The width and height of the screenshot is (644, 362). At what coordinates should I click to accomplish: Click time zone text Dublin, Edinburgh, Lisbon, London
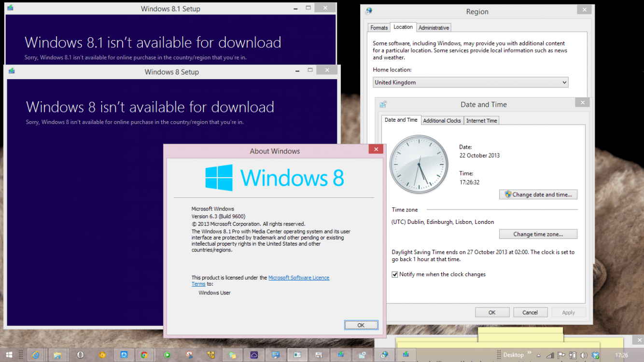tap(443, 222)
